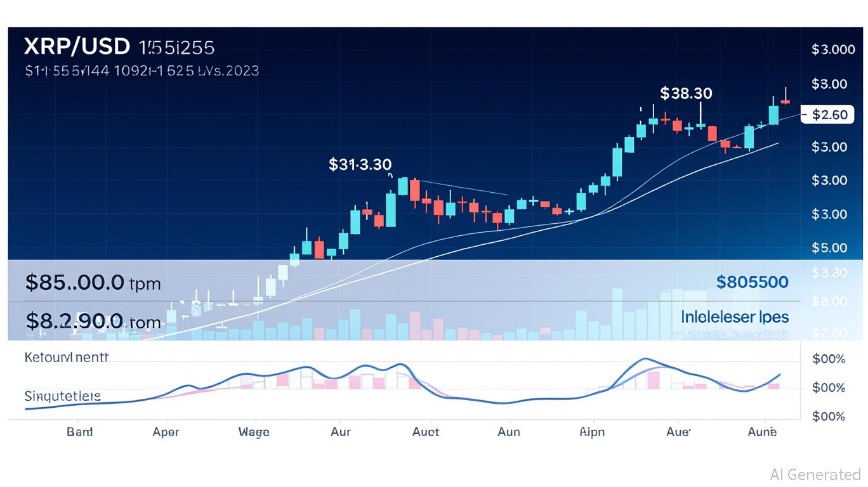Click the subtitle stats line ending in 2023
This screenshot has height=487, width=868.
click(141, 70)
